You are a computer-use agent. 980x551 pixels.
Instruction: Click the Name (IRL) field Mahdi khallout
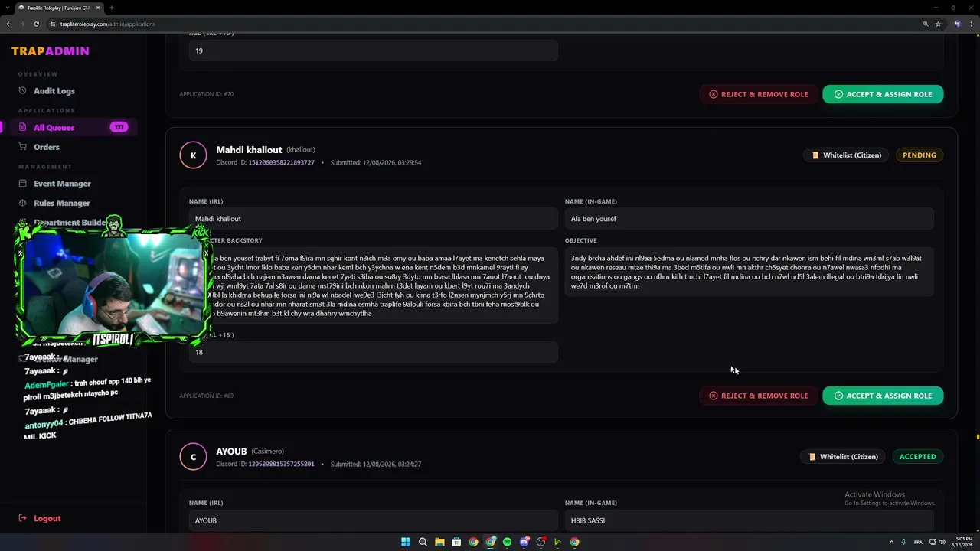pos(373,219)
